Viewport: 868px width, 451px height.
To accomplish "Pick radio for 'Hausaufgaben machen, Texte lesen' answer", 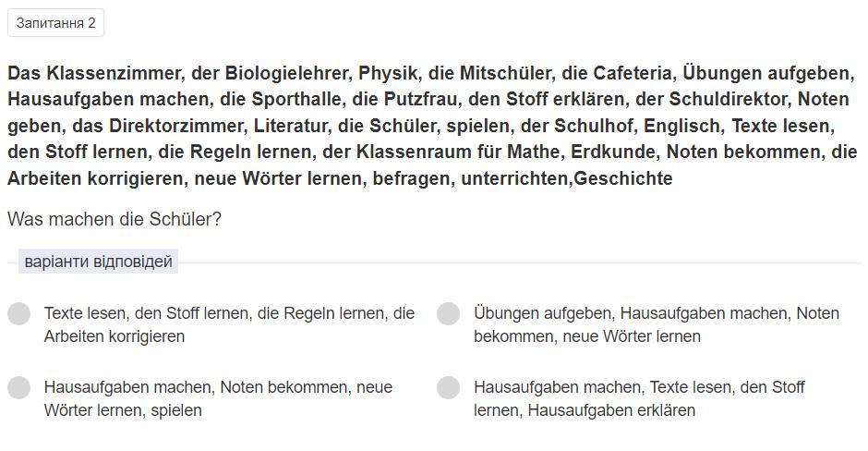I will tap(449, 387).
